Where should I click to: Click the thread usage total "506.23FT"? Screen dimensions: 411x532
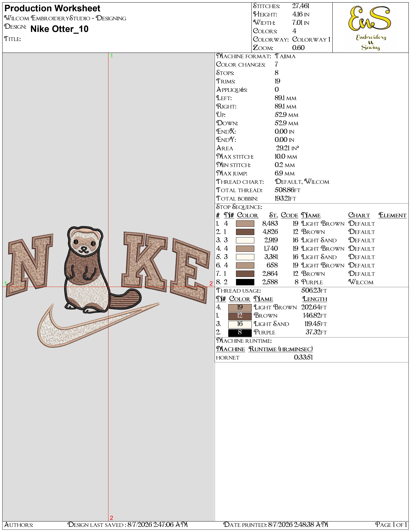coord(314,291)
